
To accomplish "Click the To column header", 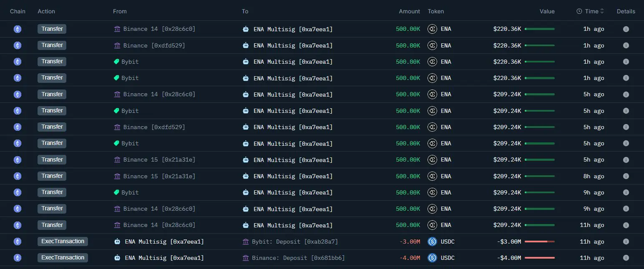I will 245,11.
